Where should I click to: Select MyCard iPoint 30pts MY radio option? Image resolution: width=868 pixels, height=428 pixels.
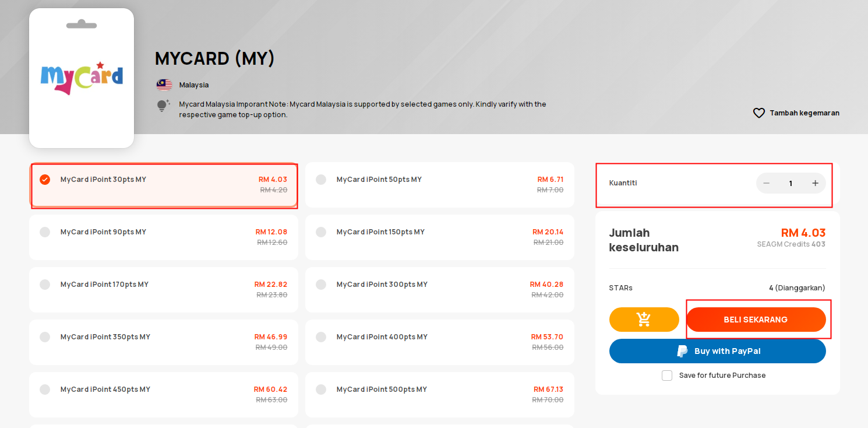point(45,180)
